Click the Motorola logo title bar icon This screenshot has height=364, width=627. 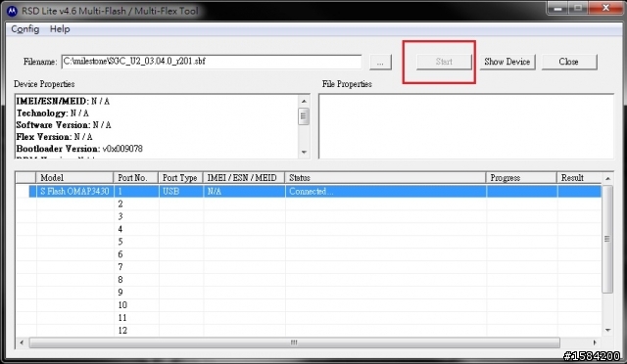click(x=12, y=11)
